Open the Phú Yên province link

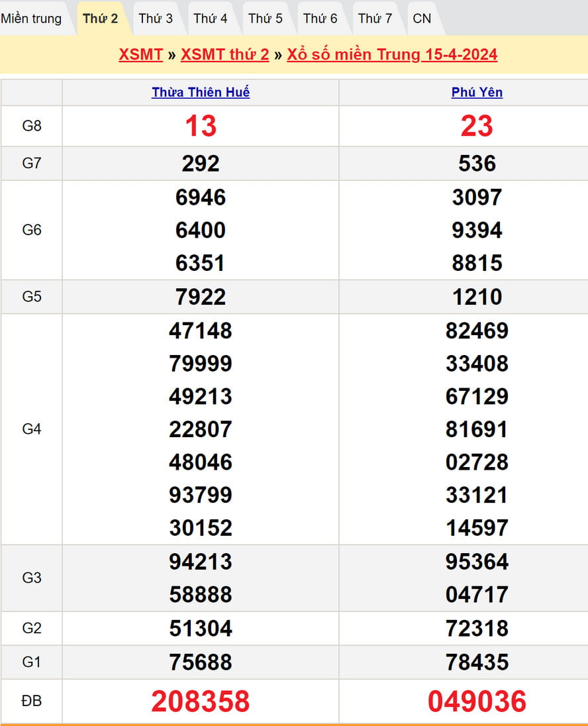pyautogui.click(x=477, y=93)
